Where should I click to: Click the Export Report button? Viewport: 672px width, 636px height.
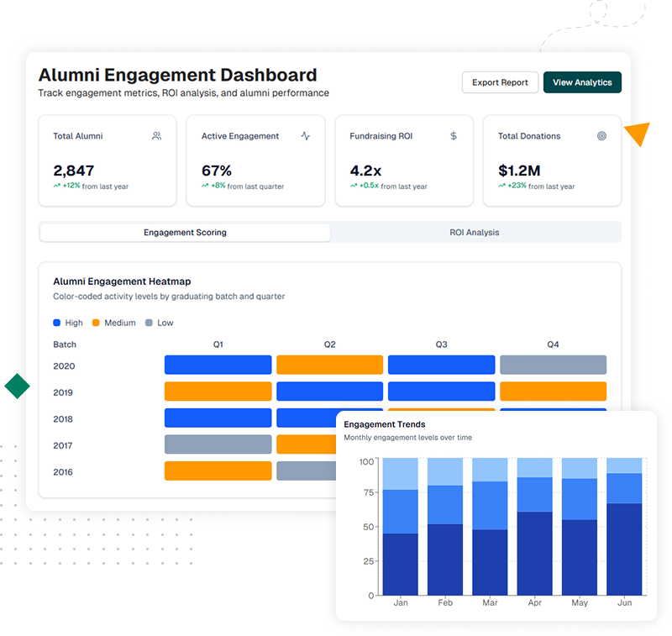click(500, 82)
